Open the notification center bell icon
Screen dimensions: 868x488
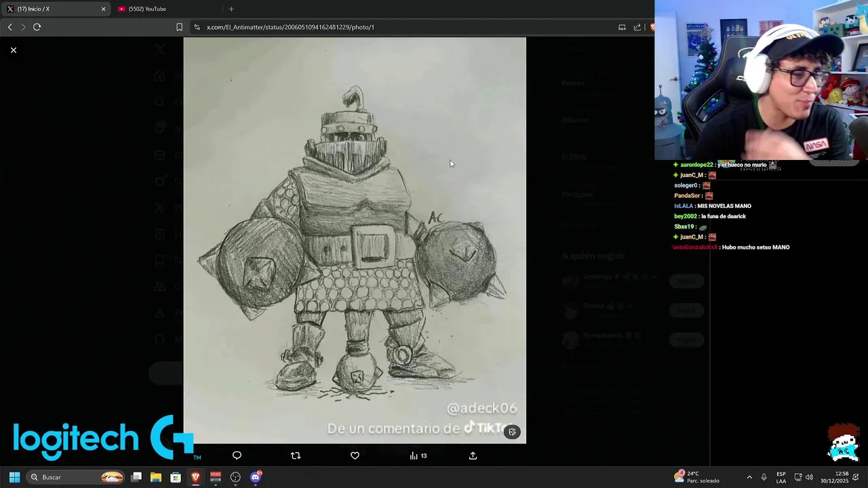coord(856,477)
